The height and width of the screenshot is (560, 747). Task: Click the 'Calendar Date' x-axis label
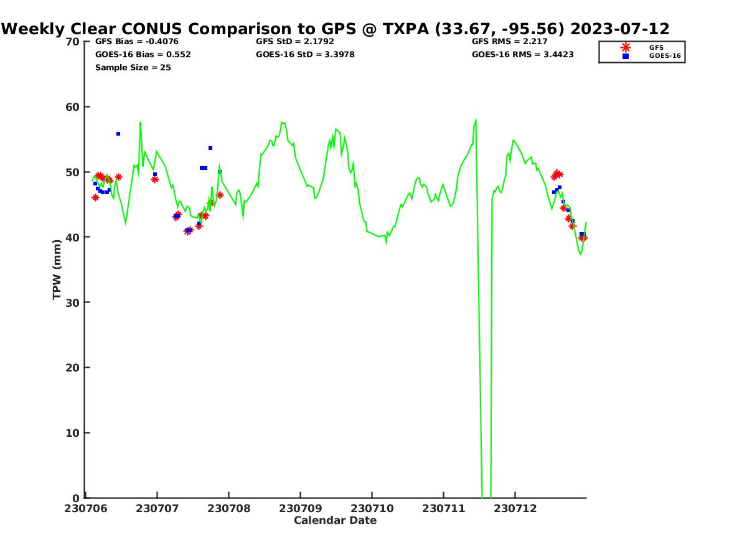(x=336, y=520)
